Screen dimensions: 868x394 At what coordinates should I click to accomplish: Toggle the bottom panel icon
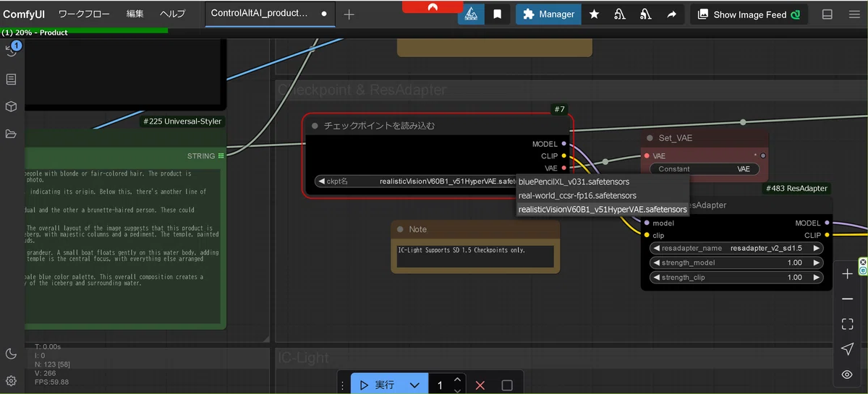click(x=827, y=14)
